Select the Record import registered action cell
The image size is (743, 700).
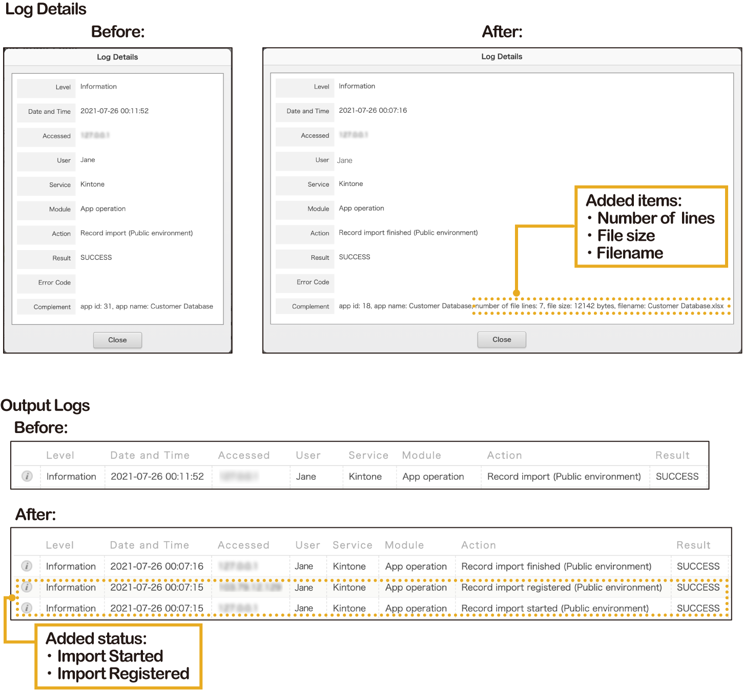[561, 587]
